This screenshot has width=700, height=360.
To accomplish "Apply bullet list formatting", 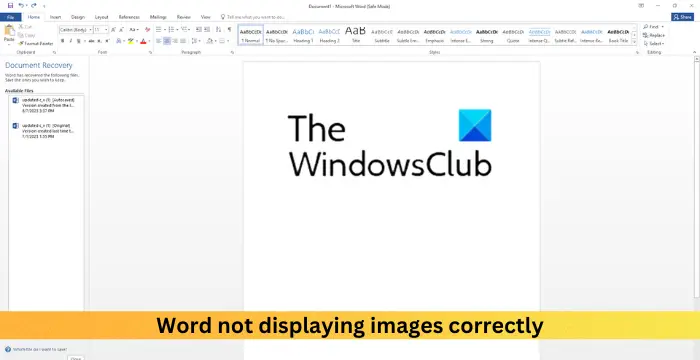I will pyautogui.click(x=158, y=29).
